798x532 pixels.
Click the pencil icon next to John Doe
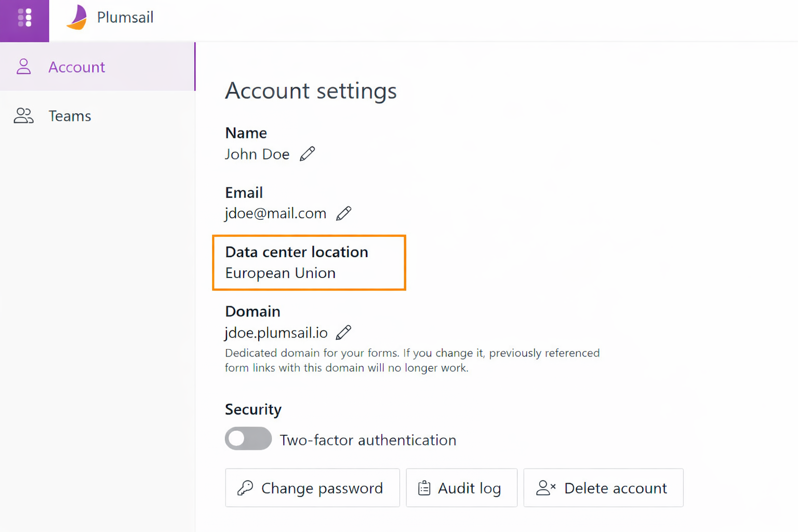(x=307, y=154)
